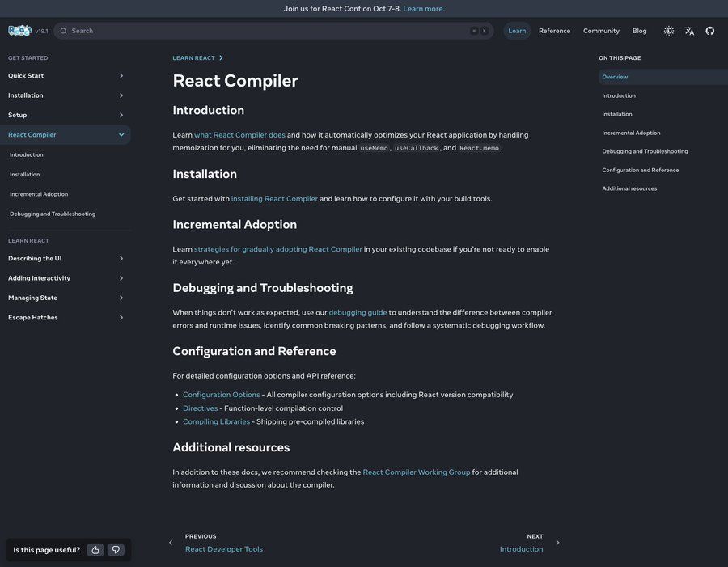
Task: Select Escape Hatches in sidebar
Action: (x=33, y=318)
